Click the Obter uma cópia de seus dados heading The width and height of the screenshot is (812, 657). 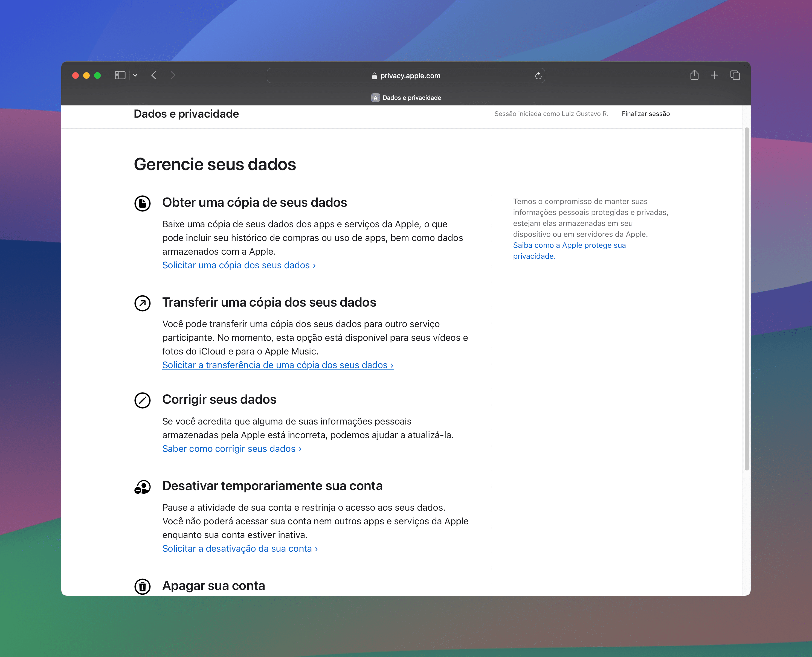[x=254, y=202]
